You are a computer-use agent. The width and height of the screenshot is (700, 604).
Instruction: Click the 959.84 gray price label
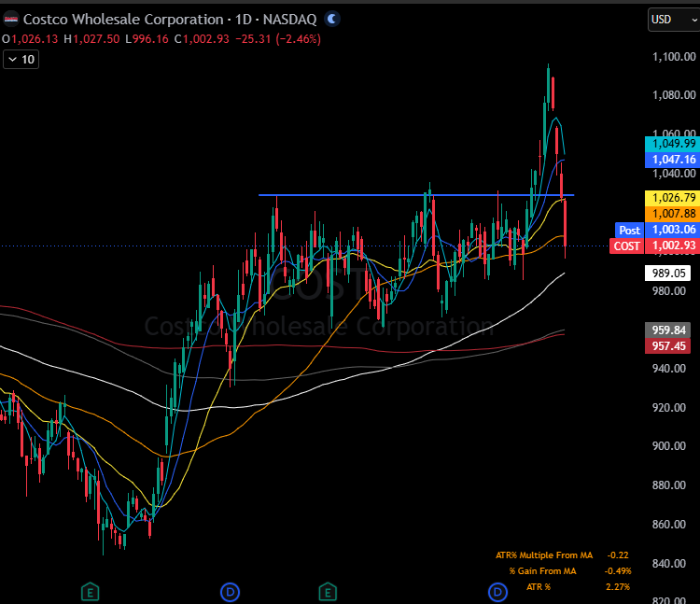(668, 330)
